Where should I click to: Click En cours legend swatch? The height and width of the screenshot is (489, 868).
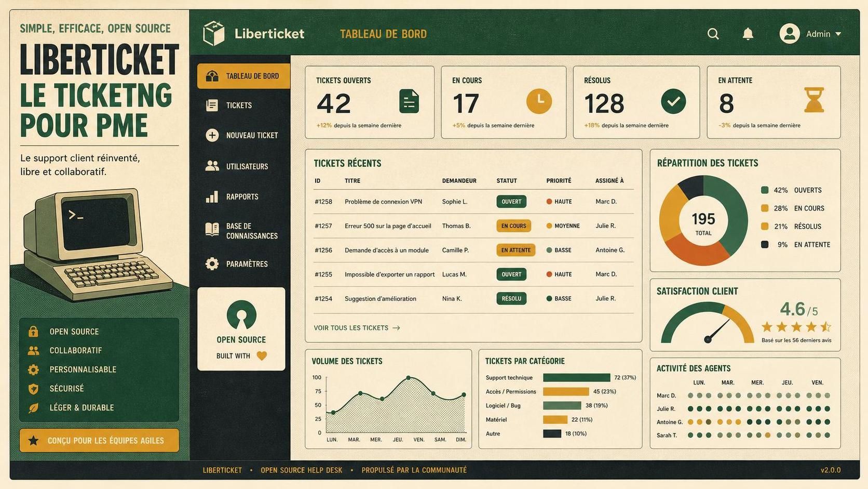coord(765,208)
